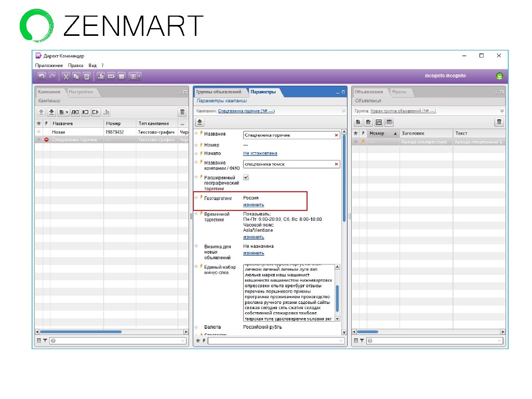The image size is (532, 399).
Task: Open the Приложение menu
Action: [x=49, y=65]
